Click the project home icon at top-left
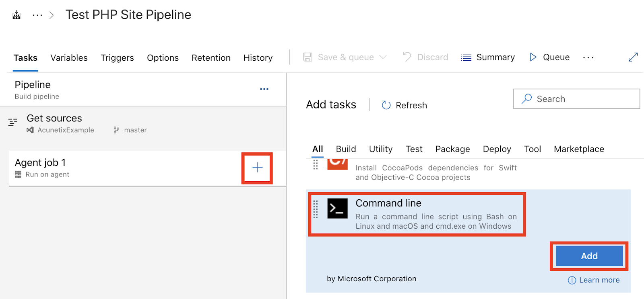This screenshot has width=644, height=299. (x=17, y=15)
